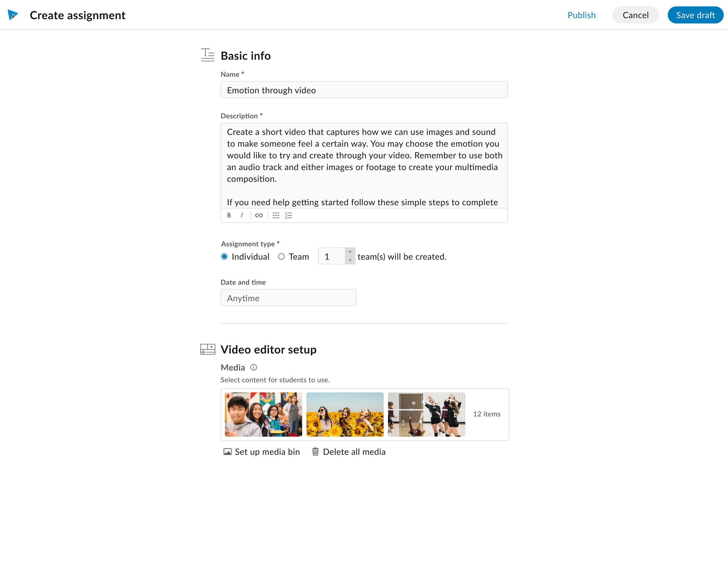Click the Media info icon
Screen dimensions: 728x587
click(x=253, y=368)
